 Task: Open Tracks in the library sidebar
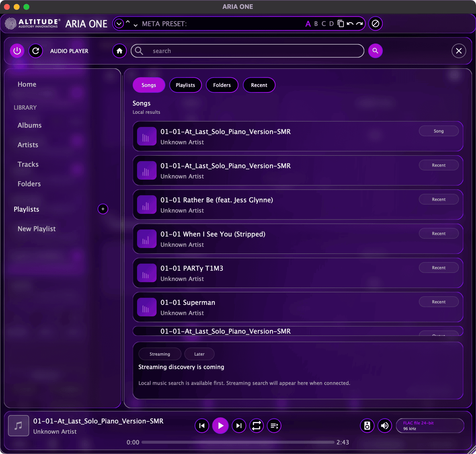coord(28,164)
